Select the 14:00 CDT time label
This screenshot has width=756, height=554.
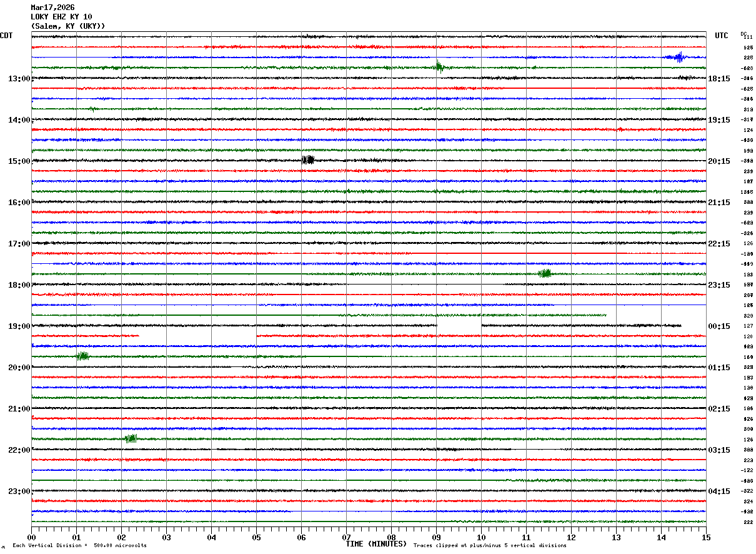pyautogui.click(x=19, y=120)
